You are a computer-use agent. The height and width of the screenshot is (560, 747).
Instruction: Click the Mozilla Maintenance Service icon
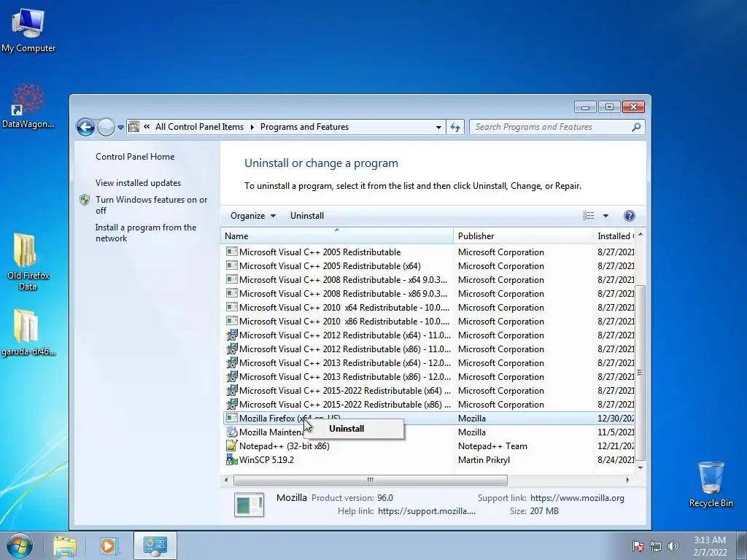click(x=231, y=432)
